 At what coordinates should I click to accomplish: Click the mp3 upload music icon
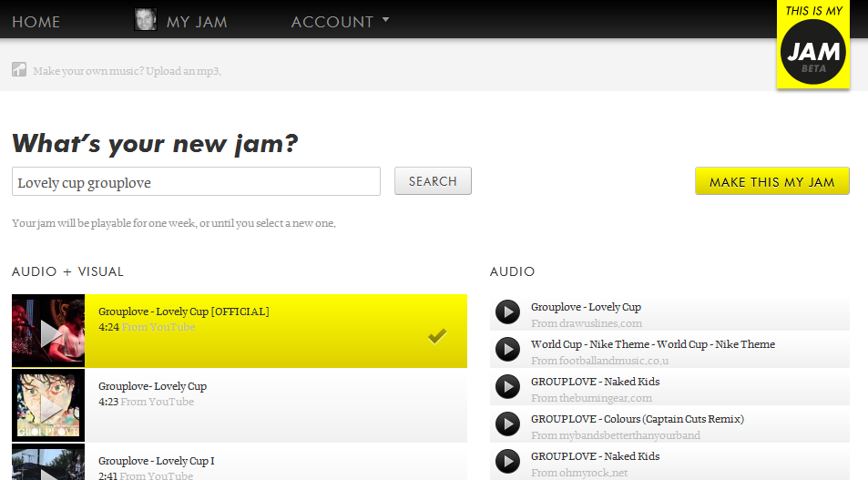pos(19,70)
